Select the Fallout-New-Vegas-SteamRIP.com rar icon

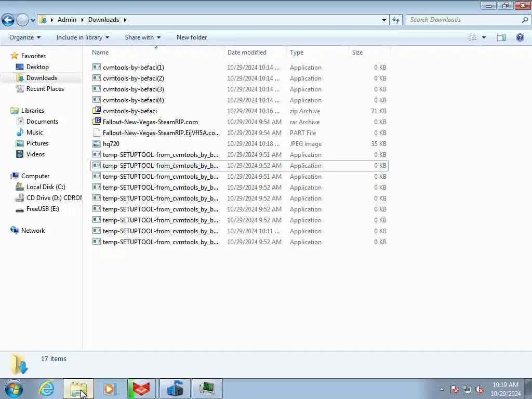96,122
